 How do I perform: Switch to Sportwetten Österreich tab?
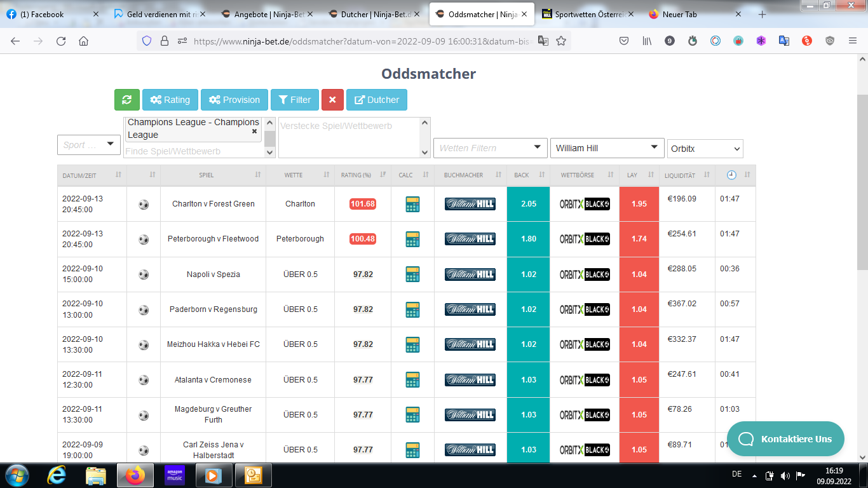click(588, 14)
